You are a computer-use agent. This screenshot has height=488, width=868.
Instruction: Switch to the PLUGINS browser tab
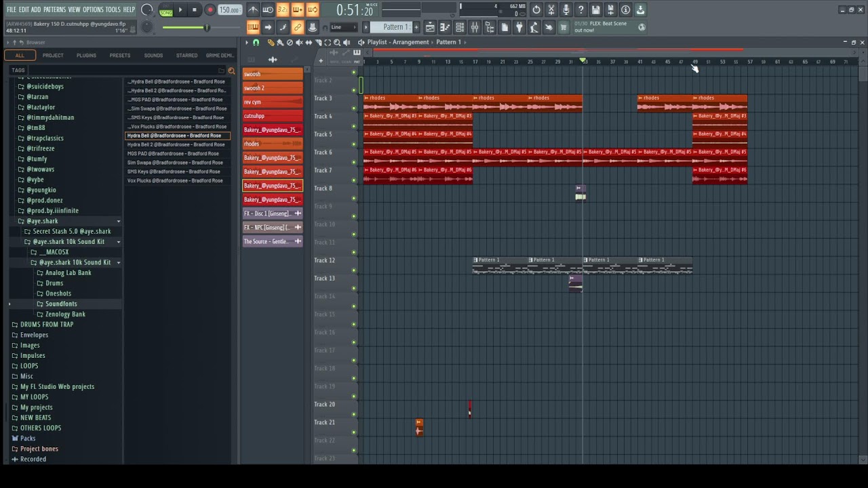tap(86, 56)
